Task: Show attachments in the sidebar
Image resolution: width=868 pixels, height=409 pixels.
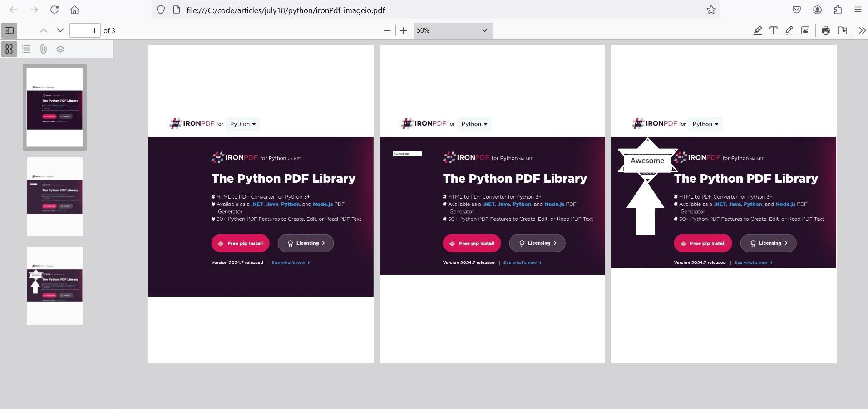Action: tap(43, 49)
